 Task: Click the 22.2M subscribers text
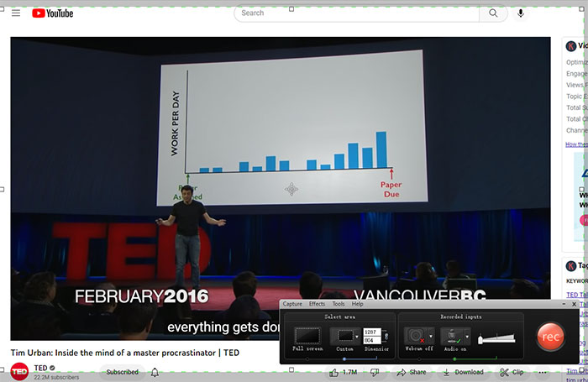(56, 377)
